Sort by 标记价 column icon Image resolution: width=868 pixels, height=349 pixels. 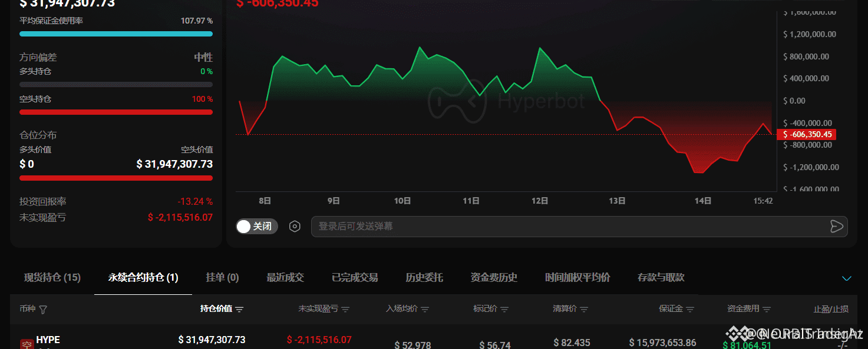click(x=505, y=310)
